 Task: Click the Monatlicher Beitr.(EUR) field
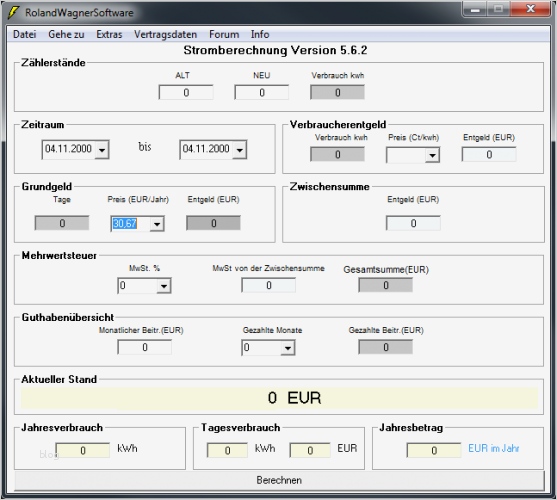pos(145,347)
